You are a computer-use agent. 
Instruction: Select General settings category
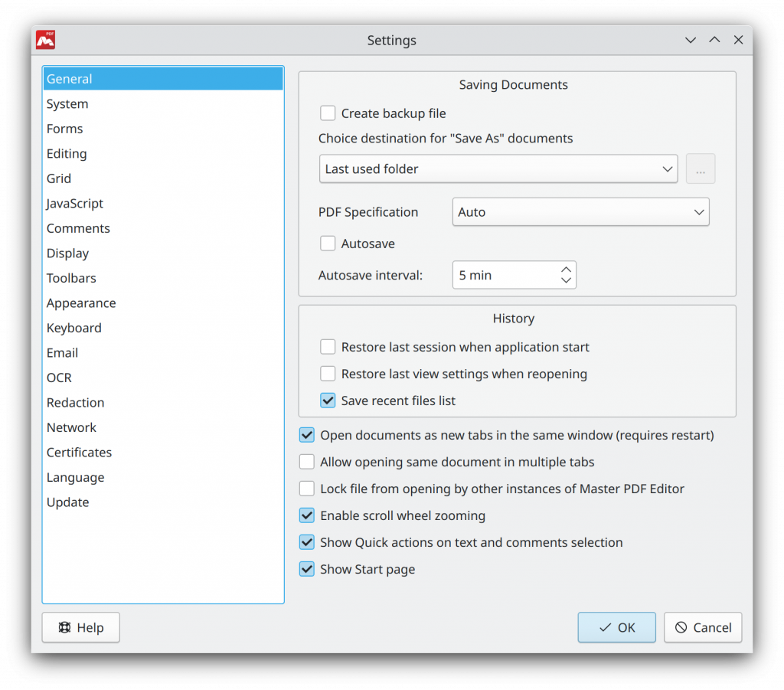[164, 79]
